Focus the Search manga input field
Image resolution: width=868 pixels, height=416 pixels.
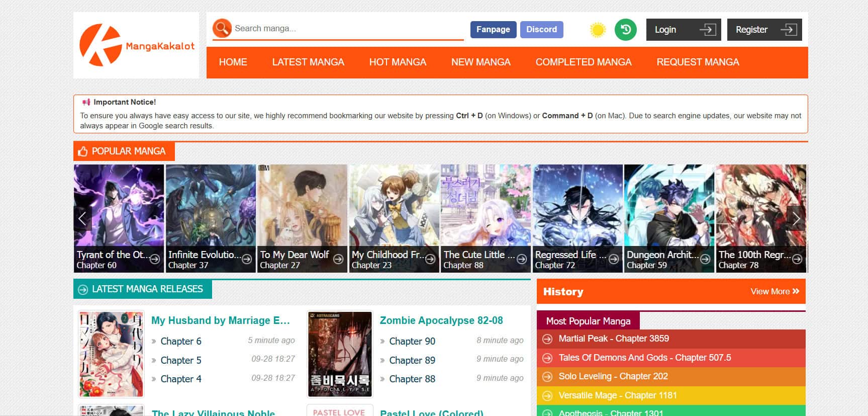[347, 29]
